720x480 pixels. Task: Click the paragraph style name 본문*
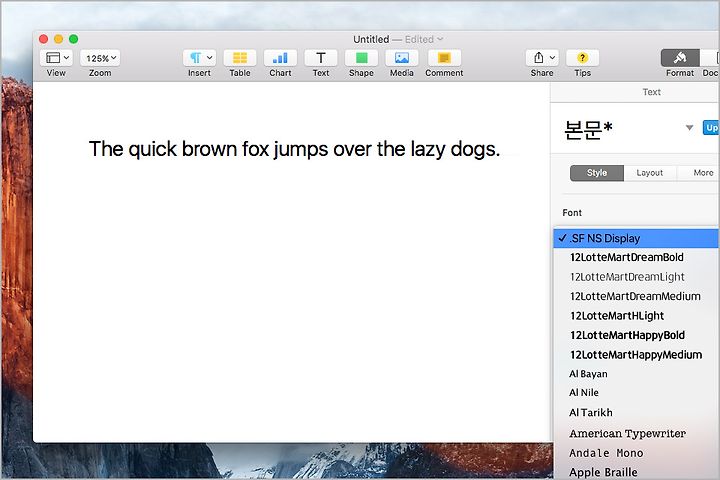click(x=588, y=129)
